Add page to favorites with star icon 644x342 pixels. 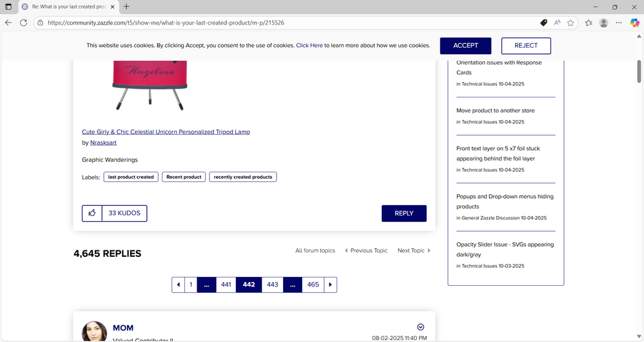point(571,22)
